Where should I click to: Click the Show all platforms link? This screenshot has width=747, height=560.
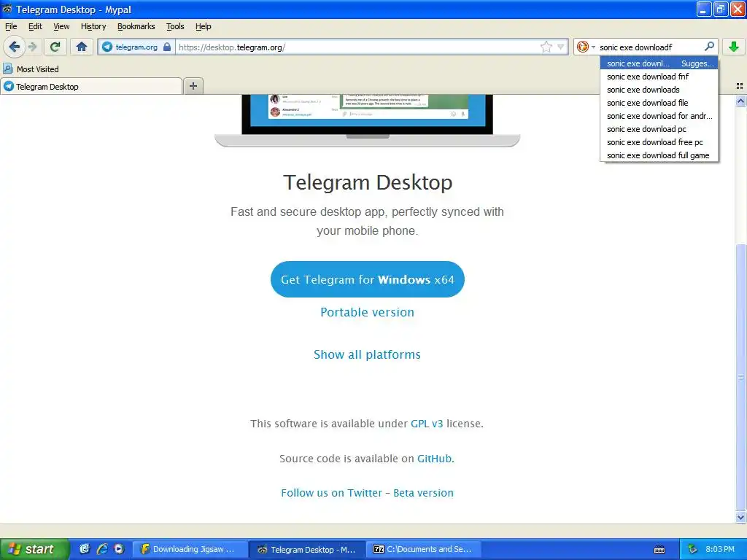click(368, 354)
